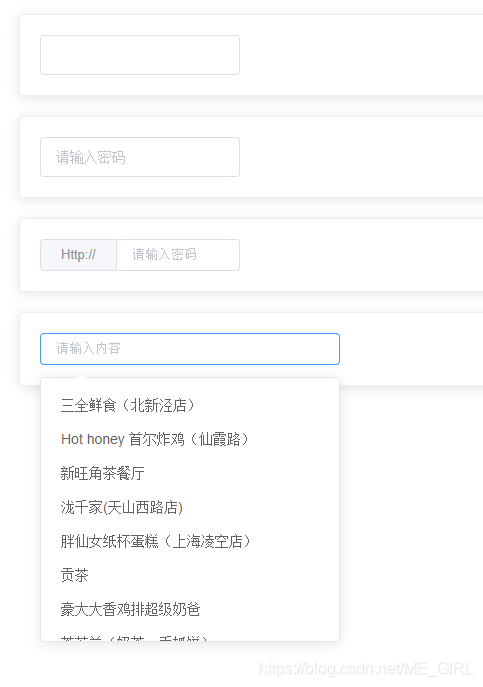Screen dimensions: 483x687
Task: Click the Http:// prefix label
Action: [78, 255]
